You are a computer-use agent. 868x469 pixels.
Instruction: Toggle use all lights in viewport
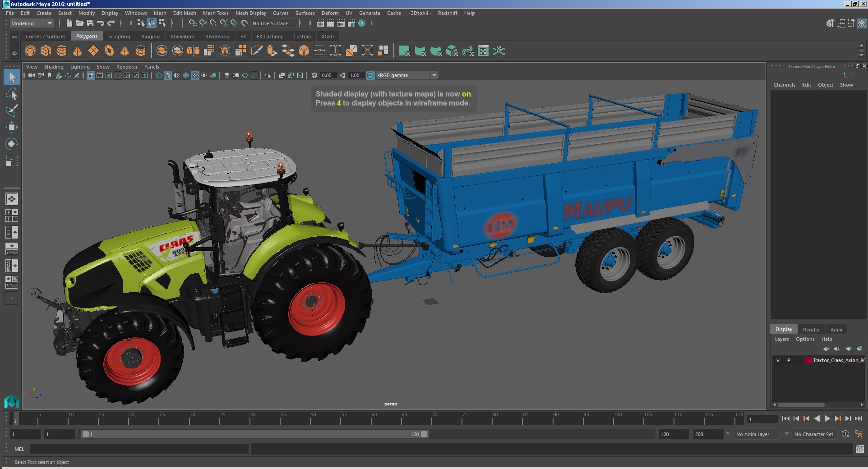point(204,75)
